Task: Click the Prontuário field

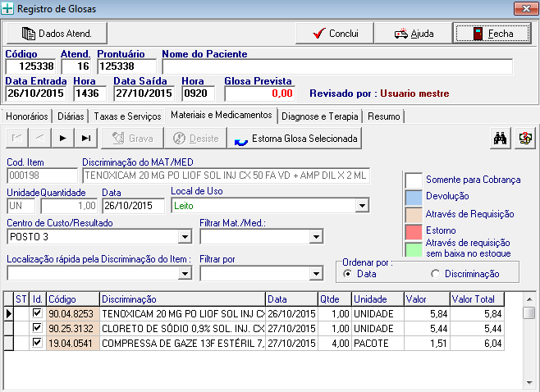Action: (126, 66)
